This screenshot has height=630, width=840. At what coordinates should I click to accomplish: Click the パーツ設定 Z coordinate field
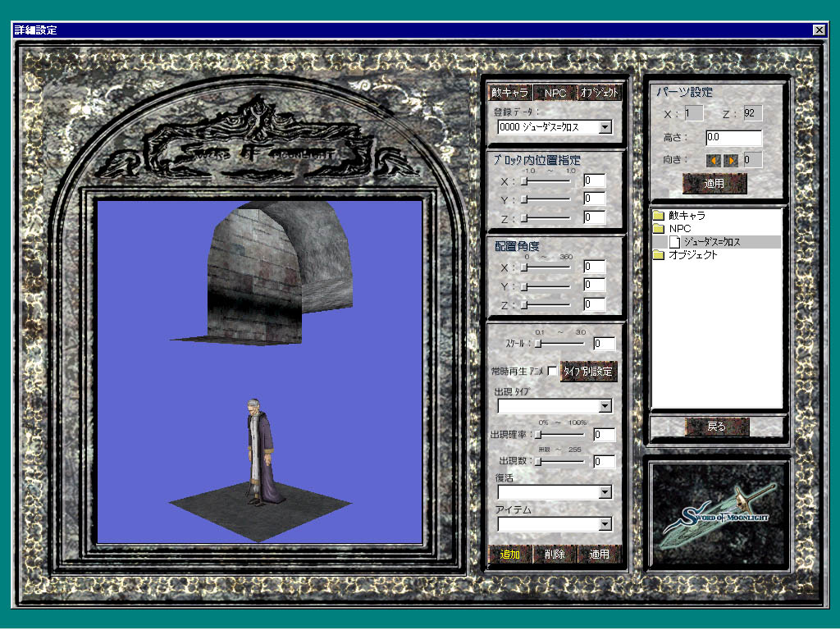[753, 113]
